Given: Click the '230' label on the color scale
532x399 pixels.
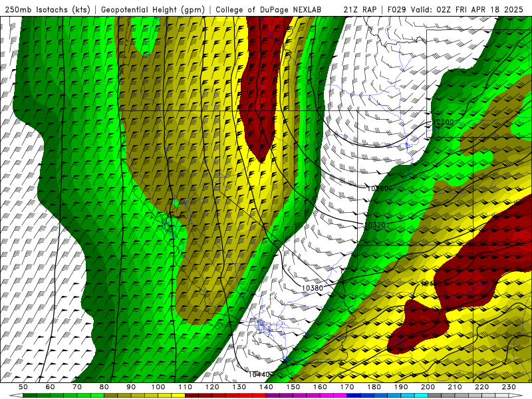Looking at the screenshot, I should click(509, 387).
